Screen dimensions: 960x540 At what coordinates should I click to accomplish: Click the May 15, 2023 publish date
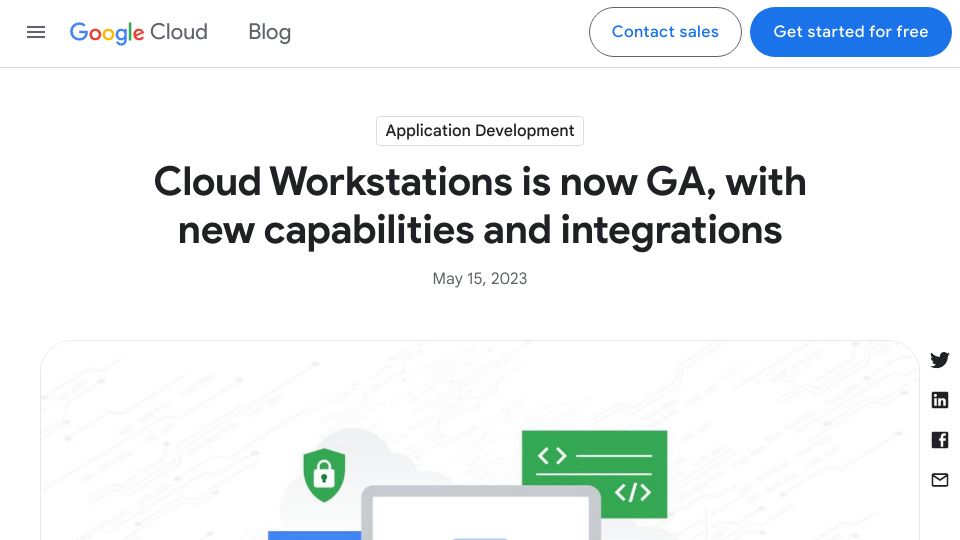(480, 279)
